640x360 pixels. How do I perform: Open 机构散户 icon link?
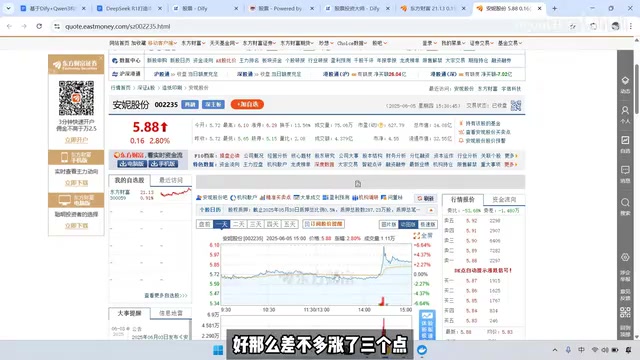coord(244,198)
